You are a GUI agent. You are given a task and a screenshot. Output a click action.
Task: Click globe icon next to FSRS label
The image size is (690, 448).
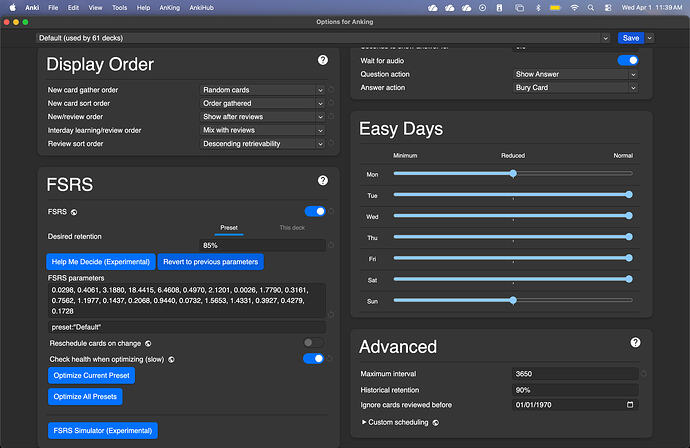pos(74,212)
